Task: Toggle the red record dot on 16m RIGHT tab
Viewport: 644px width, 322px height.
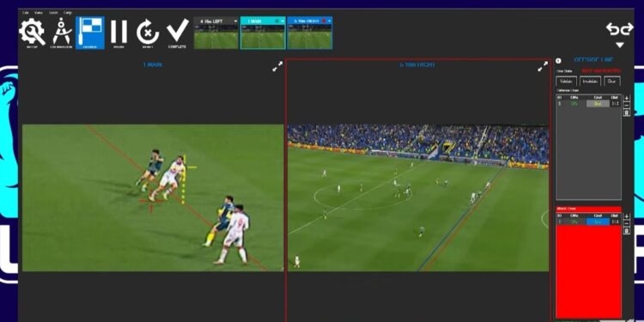Action: 324,21
